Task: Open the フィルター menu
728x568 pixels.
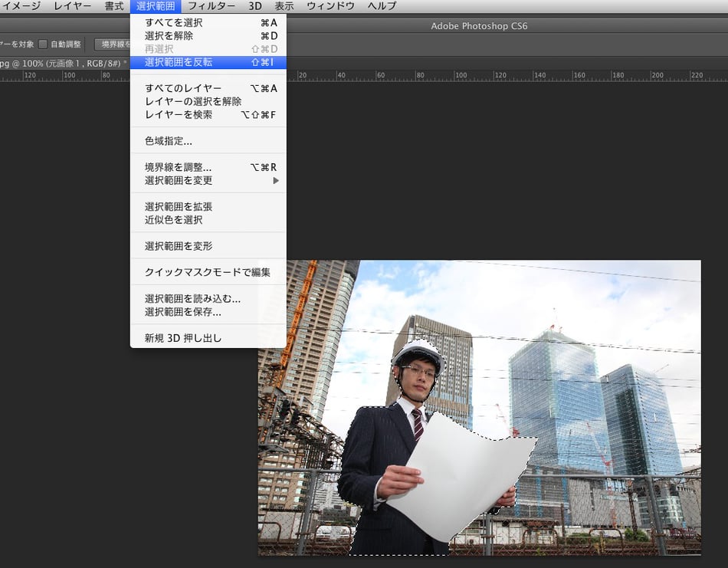Action: click(x=212, y=6)
